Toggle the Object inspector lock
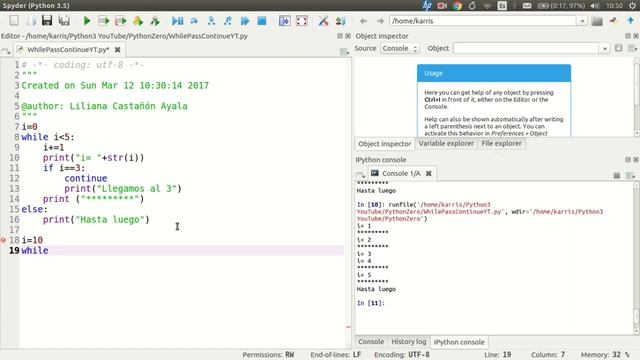 pyautogui.click(x=618, y=48)
